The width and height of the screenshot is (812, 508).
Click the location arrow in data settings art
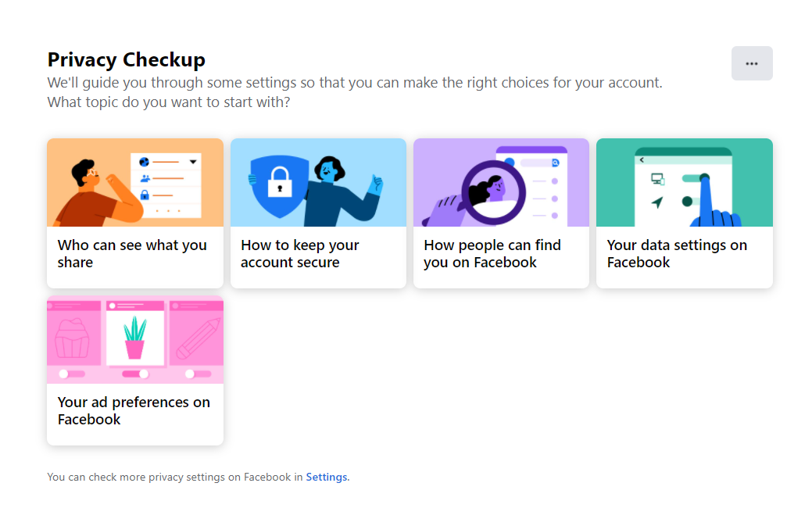pyautogui.click(x=656, y=202)
